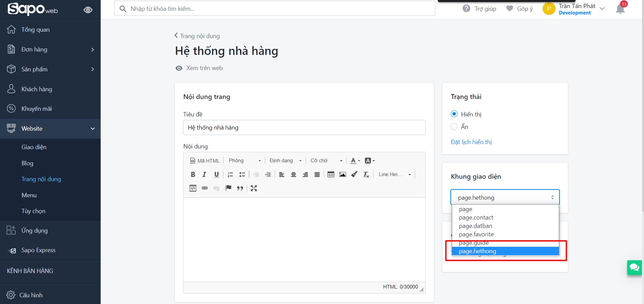Insert a bulleted list
644x304 pixels.
[242, 174]
